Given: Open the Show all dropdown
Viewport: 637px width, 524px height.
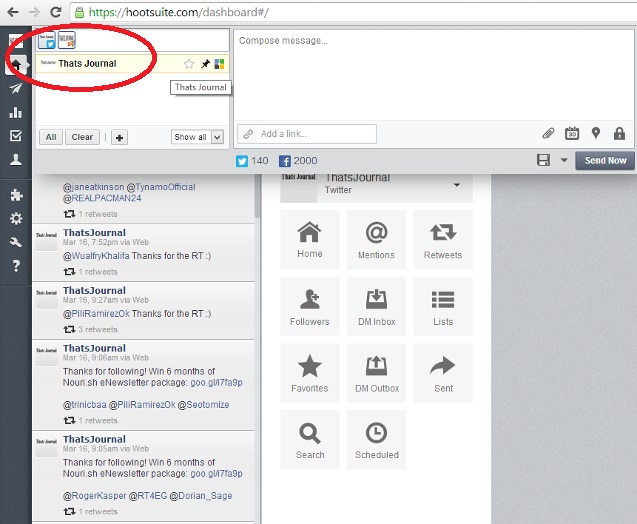Looking at the screenshot, I should click(x=197, y=137).
